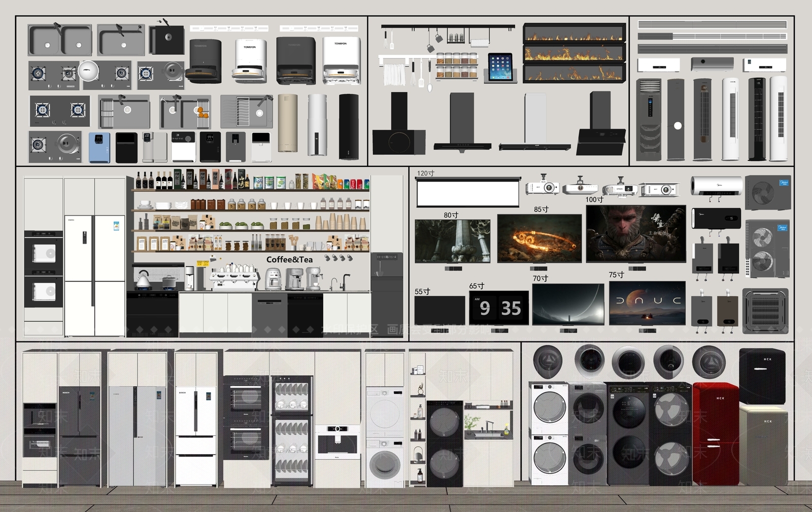Click the 100寸 label
This screenshot has height=512, width=812.
coord(594,199)
